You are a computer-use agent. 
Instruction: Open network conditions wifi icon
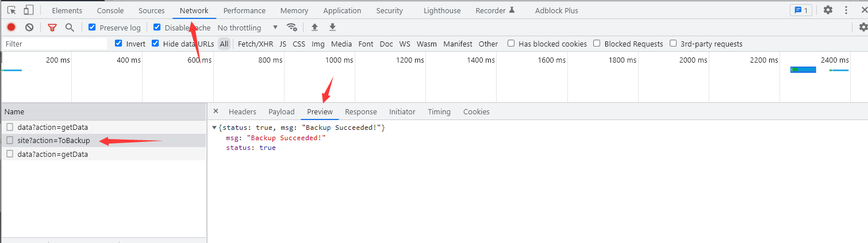point(292,27)
